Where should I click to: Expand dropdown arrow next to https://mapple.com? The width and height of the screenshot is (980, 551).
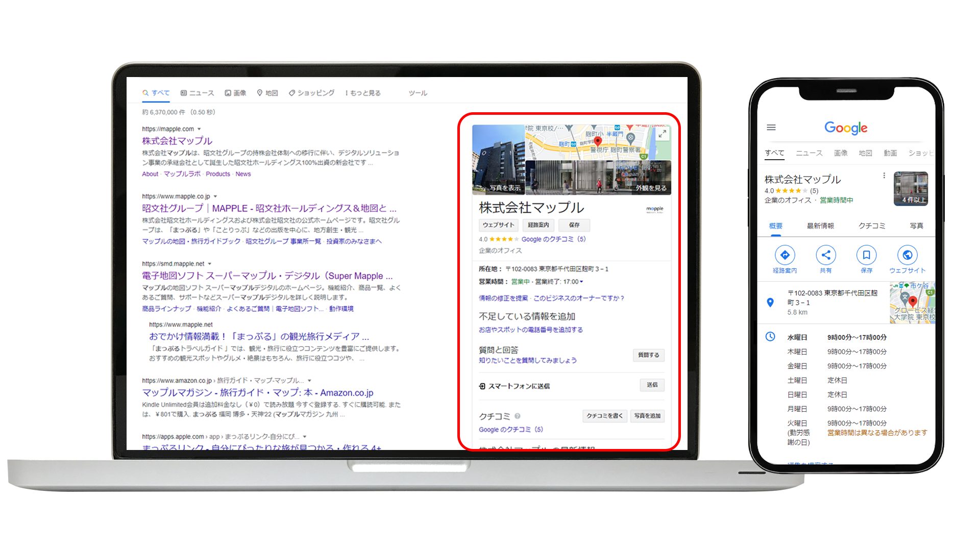point(199,129)
